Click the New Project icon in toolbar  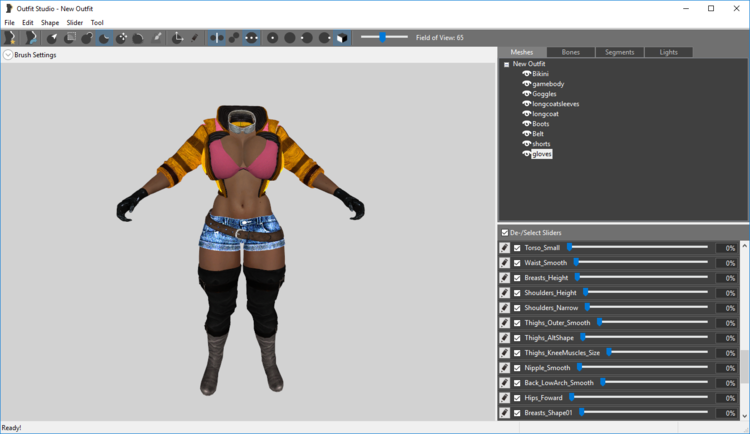point(10,38)
